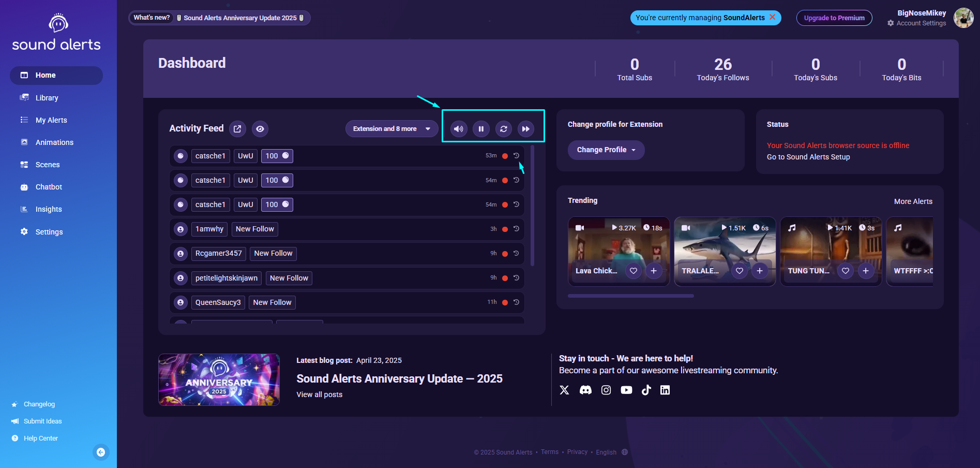The height and width of the screenshot is (468, 980).
Task: Open the Terms link in footer
Action: 550,452
